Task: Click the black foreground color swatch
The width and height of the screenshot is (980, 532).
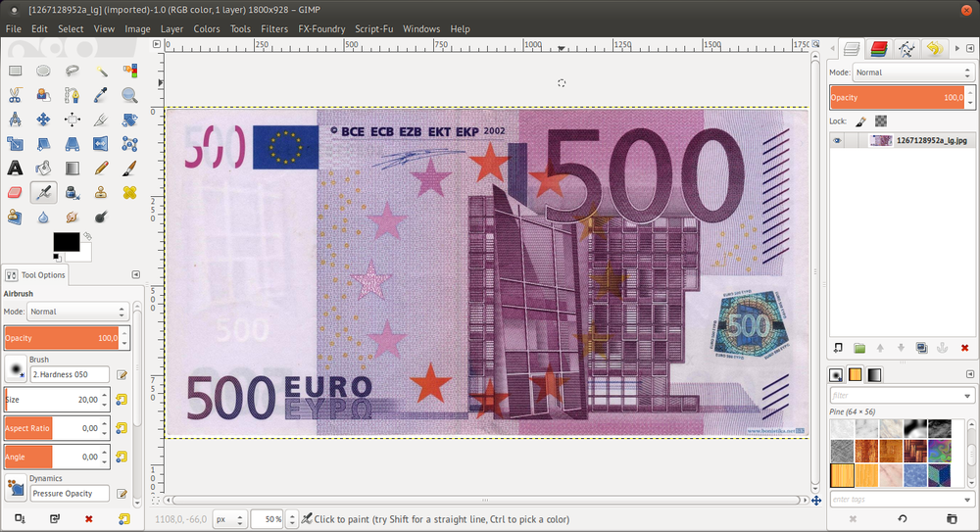Action: (x=66, y=241)
